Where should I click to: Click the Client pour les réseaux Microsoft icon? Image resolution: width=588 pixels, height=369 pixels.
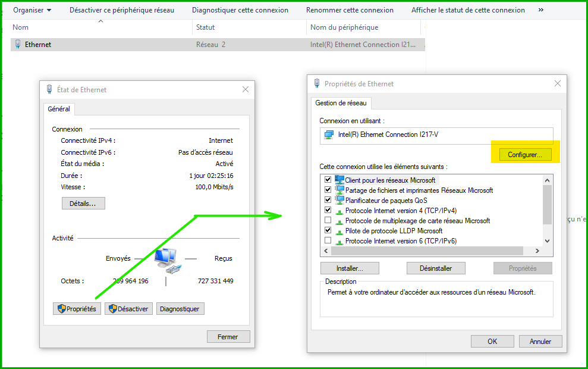click(x=339, y=180)
